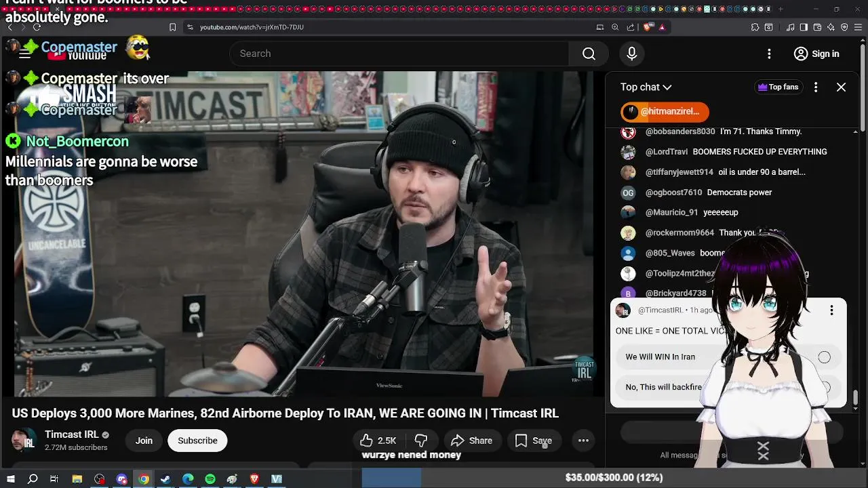The image size is (868, 488).
Task: Share this page via address bar icon
Action: tap(631, 27)
